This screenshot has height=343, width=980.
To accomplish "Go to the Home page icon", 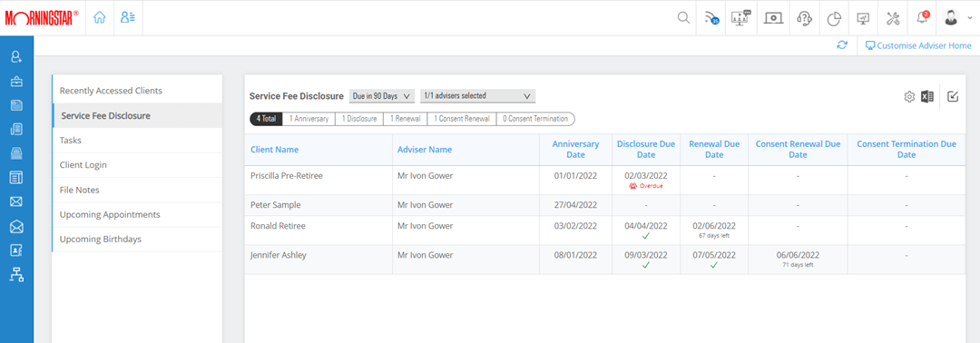I will pos(99,17).
